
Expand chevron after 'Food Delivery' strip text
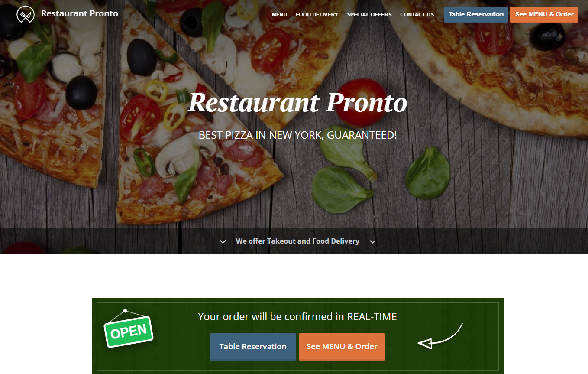point(372,241)
